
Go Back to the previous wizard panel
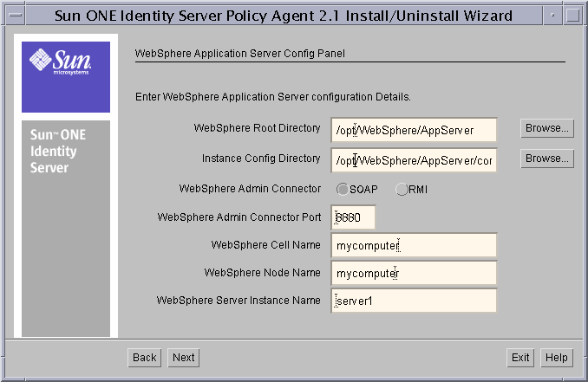144,358
